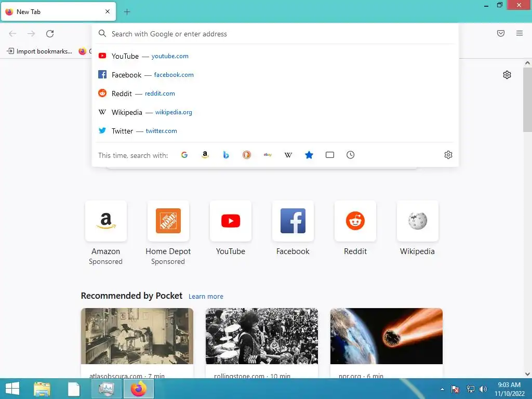Select Facebook suggestion facebook.com
The image size is (532, 399).
point(275,75)
